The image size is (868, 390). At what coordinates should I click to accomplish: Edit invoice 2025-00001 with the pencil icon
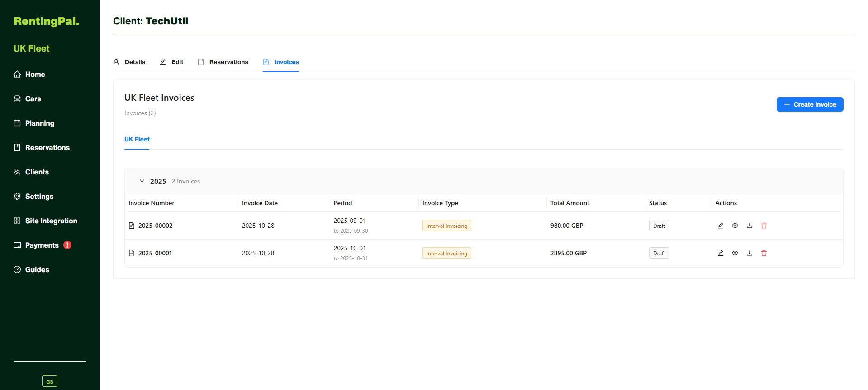tap(721, 253)
